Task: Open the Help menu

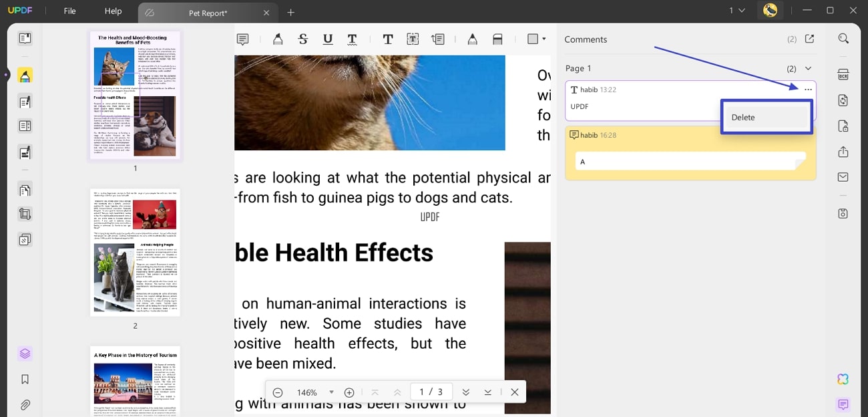Action: [112, 11]
